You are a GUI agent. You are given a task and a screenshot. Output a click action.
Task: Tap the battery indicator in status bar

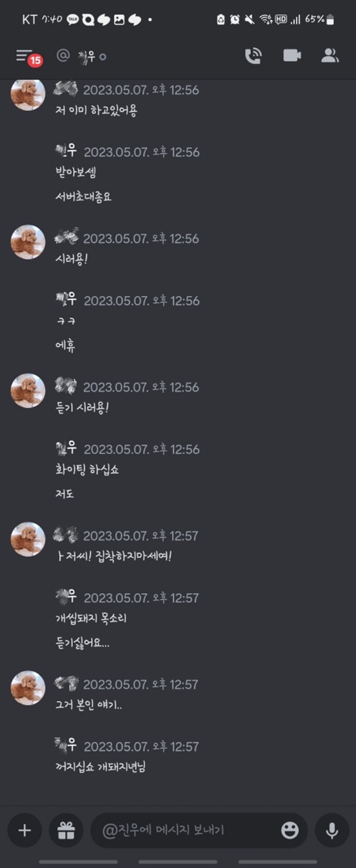coord(329,20)
